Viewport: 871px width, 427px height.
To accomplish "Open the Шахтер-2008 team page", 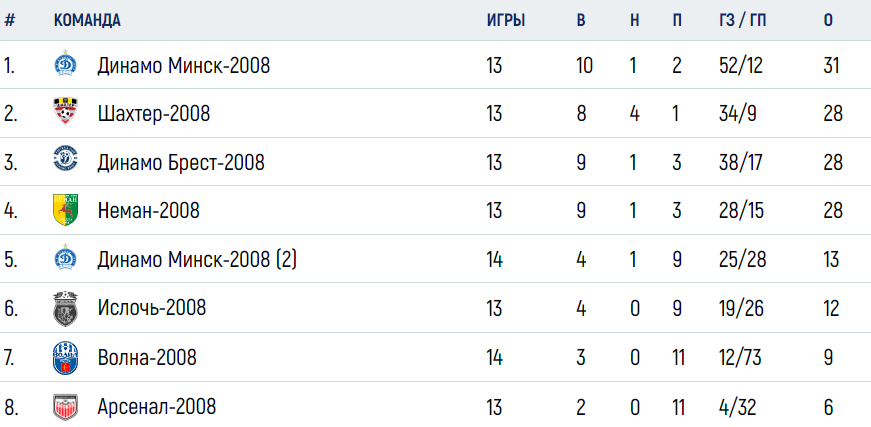I will (154, 114).
